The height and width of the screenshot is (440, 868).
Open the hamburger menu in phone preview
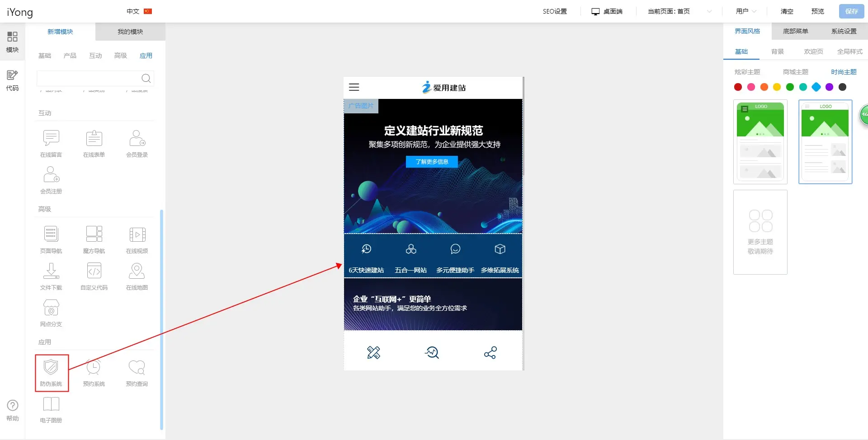354,87
